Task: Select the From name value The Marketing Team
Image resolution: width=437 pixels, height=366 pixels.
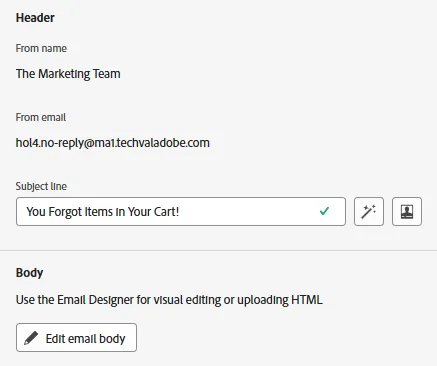Action: click(68, 74)
